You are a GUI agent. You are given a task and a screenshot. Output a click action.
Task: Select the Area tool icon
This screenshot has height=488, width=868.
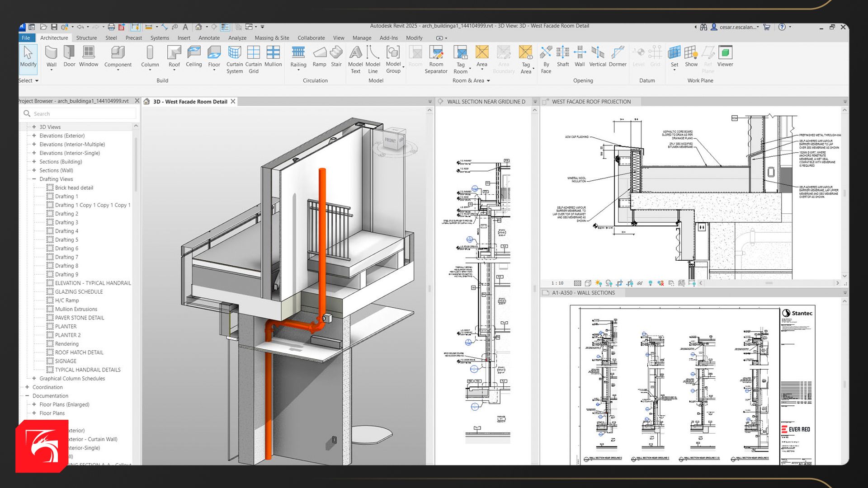482,52
